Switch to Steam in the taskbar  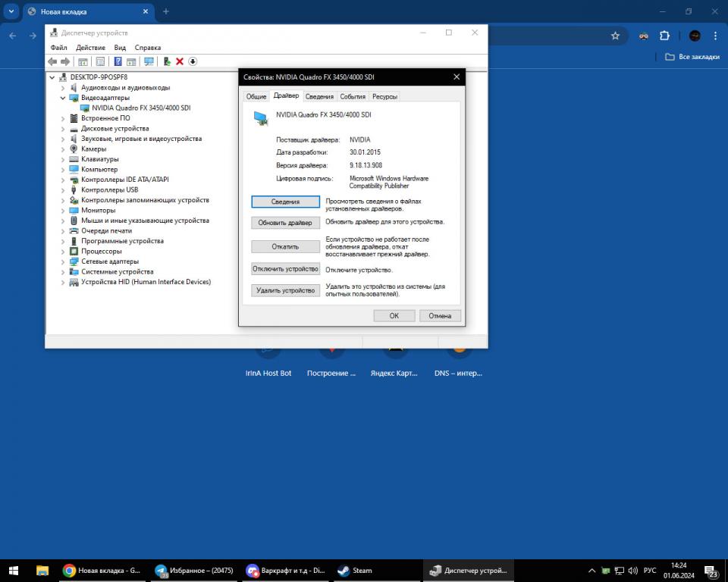[x=355, y=571]
